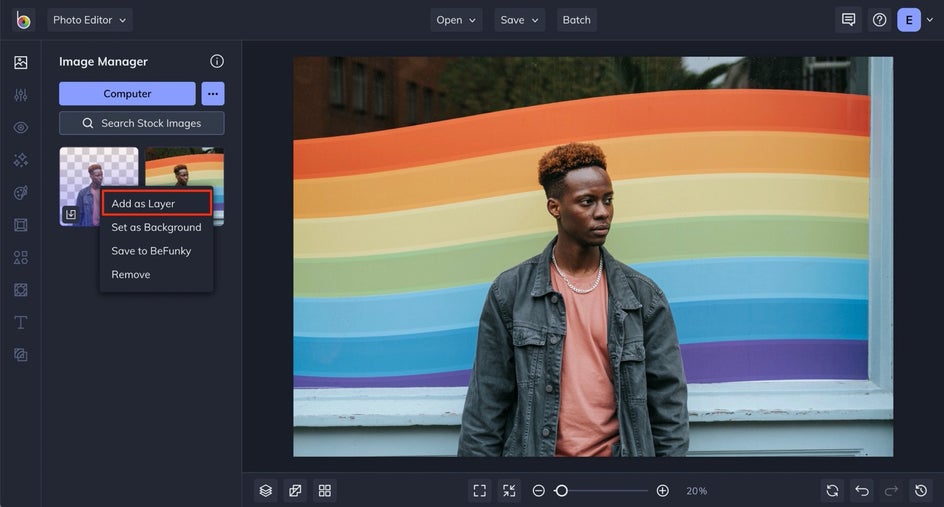Choose Set as Background menu entry

click(156, 227)
